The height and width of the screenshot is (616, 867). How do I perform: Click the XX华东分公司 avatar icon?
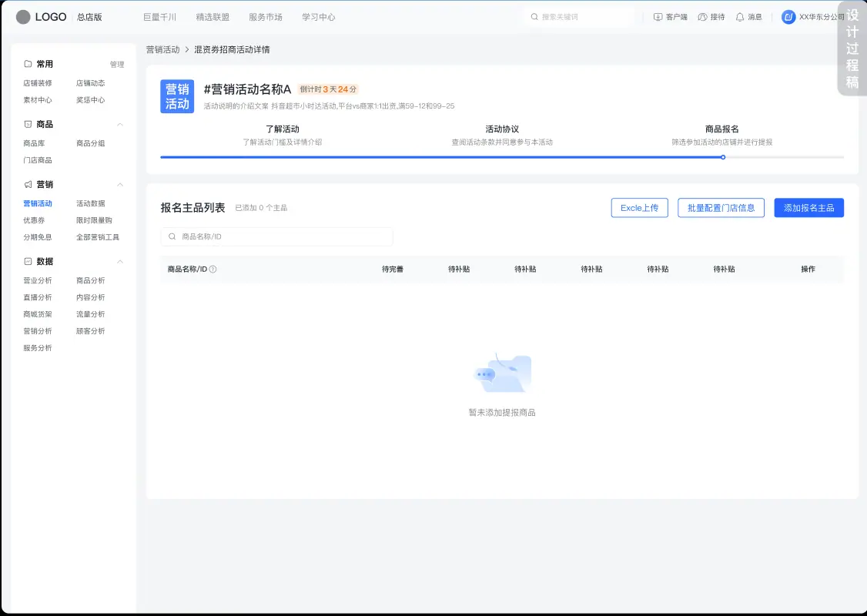tap(788, 17)
